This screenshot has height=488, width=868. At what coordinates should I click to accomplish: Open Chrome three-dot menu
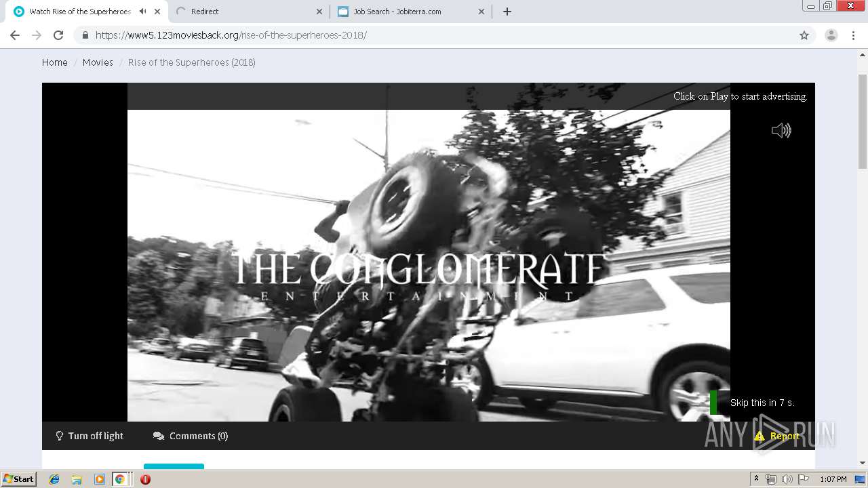[x=854, y=35]
